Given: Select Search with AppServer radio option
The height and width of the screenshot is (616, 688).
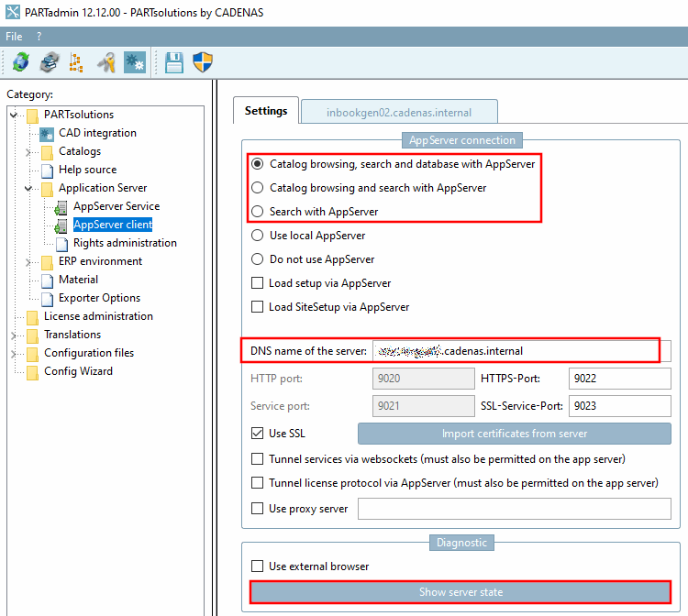Looking at the screenshot, I should (258, 212).
